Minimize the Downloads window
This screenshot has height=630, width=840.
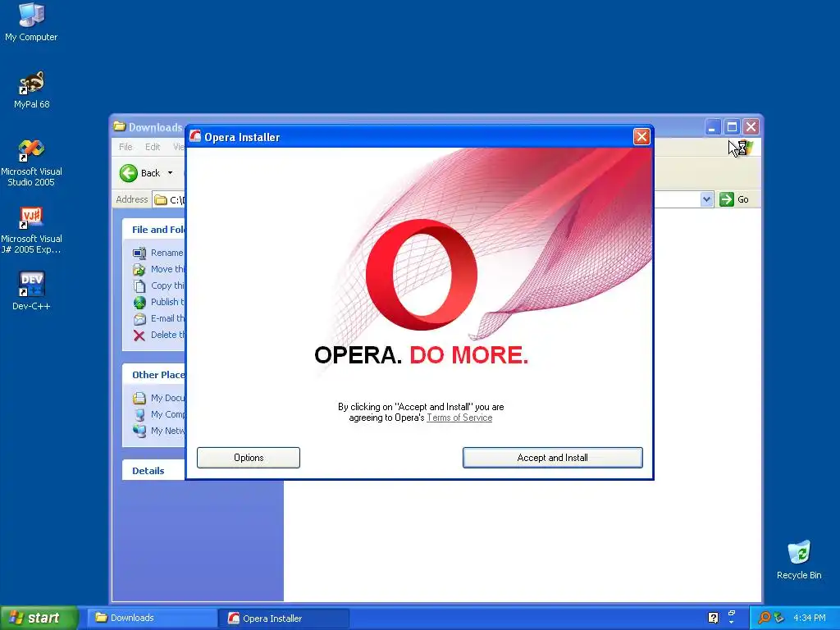click(x=712, y=127)
